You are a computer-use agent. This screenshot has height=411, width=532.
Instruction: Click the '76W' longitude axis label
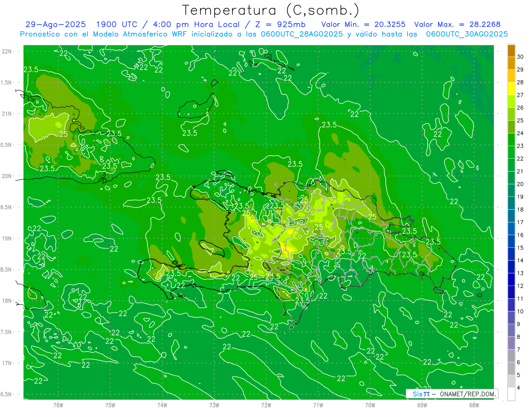[58, 405]
